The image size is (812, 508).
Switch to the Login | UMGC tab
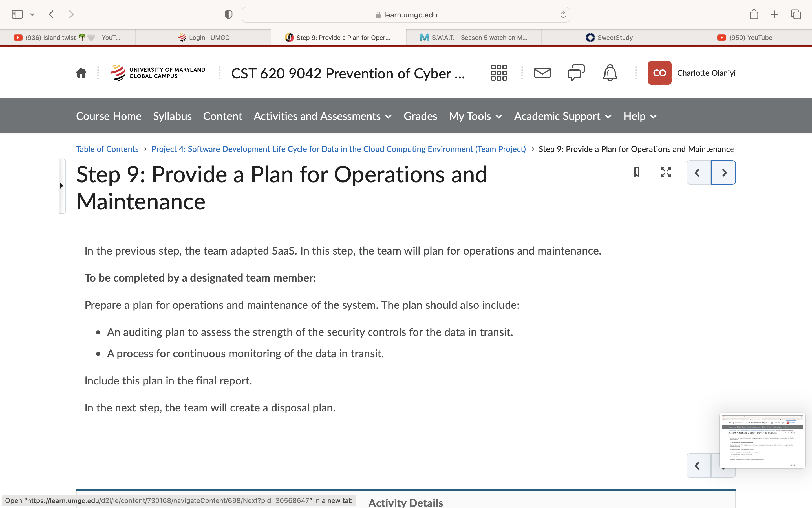click(203, 38)
